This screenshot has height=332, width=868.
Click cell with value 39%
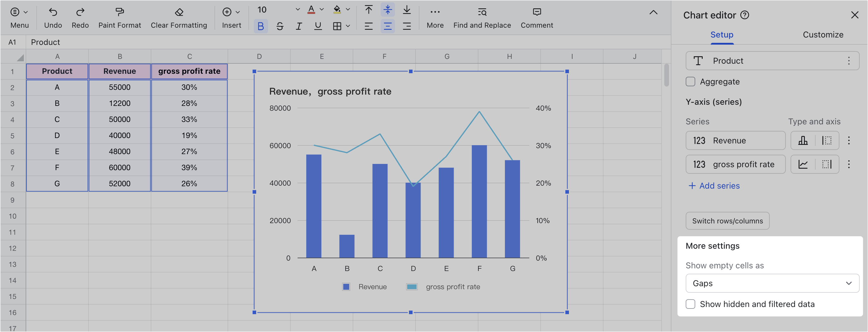point(189,168)
